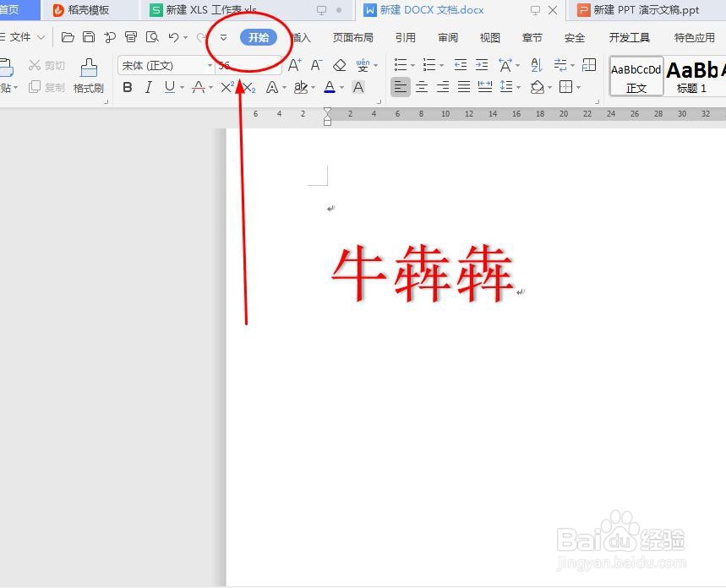Viewport: 726px width, 588px height.
Task: Expand the bullet list options dropdown
Action: 412,65
